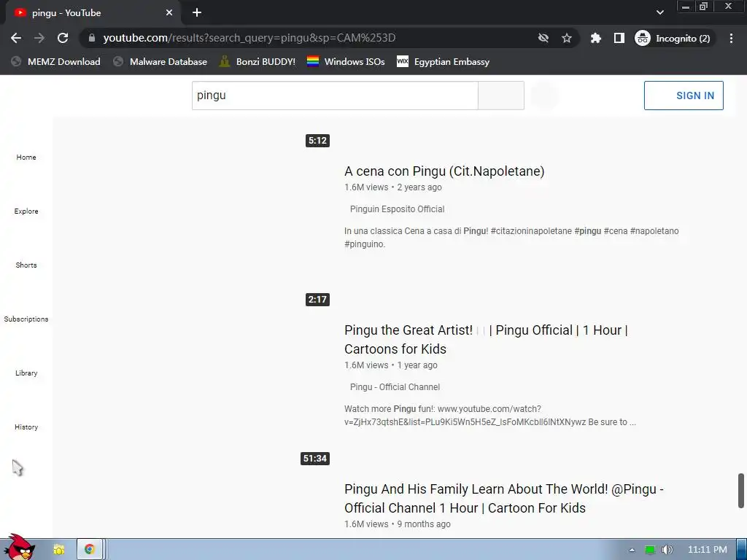The image size is (747, 560).
Task: Open Chrome's three-dot menu
Action: [x=731, y=38]
